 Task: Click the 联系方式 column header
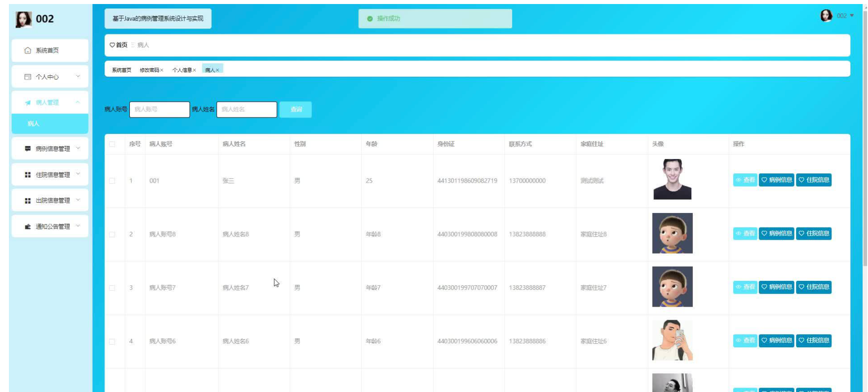520,144
